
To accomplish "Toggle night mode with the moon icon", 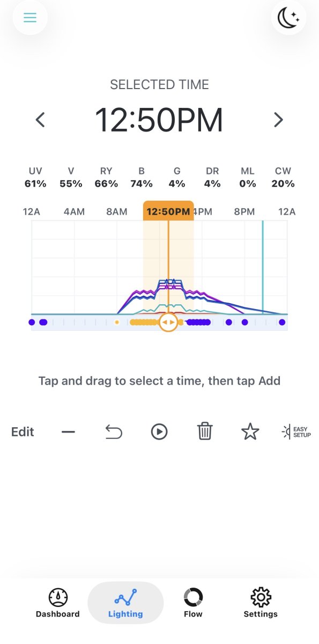I will pyautogui.click(x=288, y=18).
